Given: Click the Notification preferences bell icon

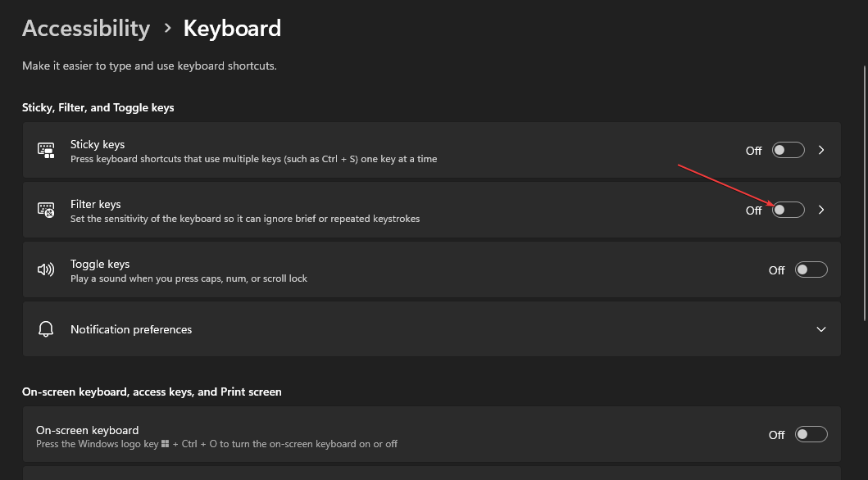Looking at the screenshot, I should click(46, 329).
